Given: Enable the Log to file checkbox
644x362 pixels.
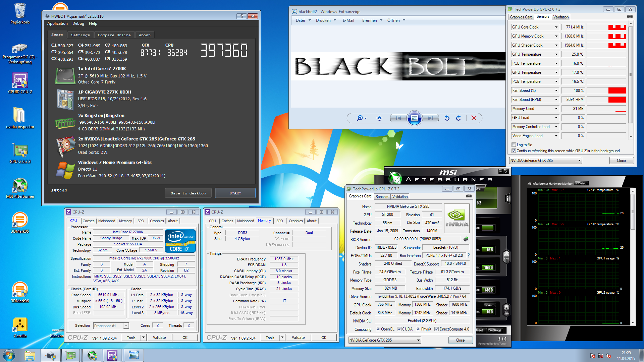Looking at the screenshot, I should (514, 145).
